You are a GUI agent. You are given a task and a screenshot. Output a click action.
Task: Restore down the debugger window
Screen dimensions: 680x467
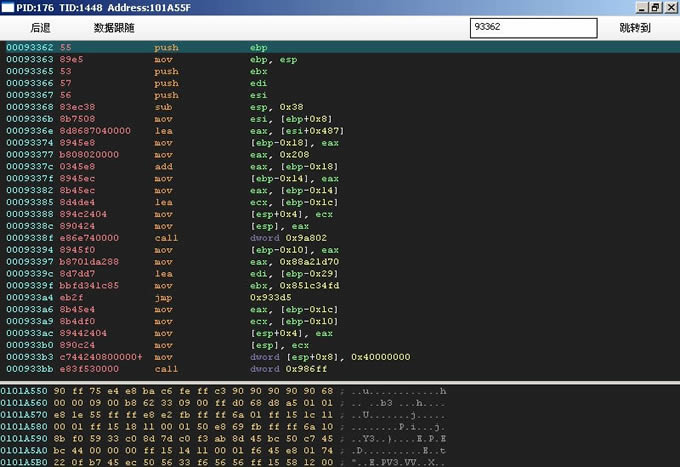point(655,7)
